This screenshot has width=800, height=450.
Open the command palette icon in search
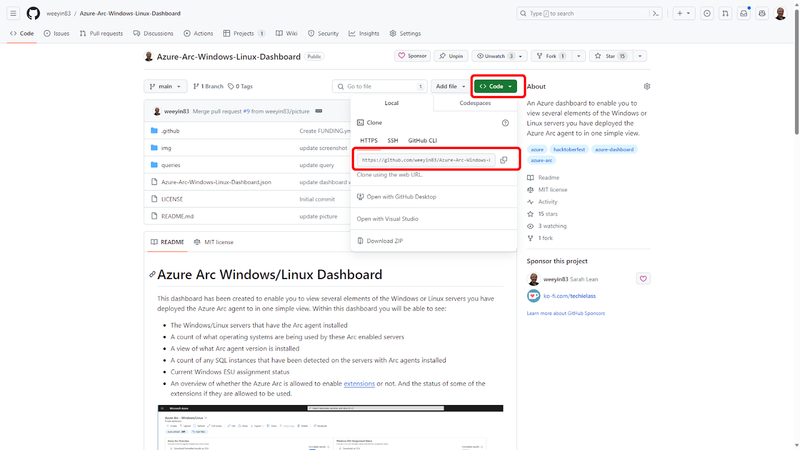click(x=655, y=13)
